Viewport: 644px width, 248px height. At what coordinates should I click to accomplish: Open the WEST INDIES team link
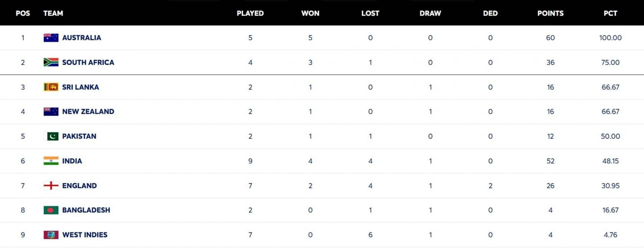(x=85, y=235)
